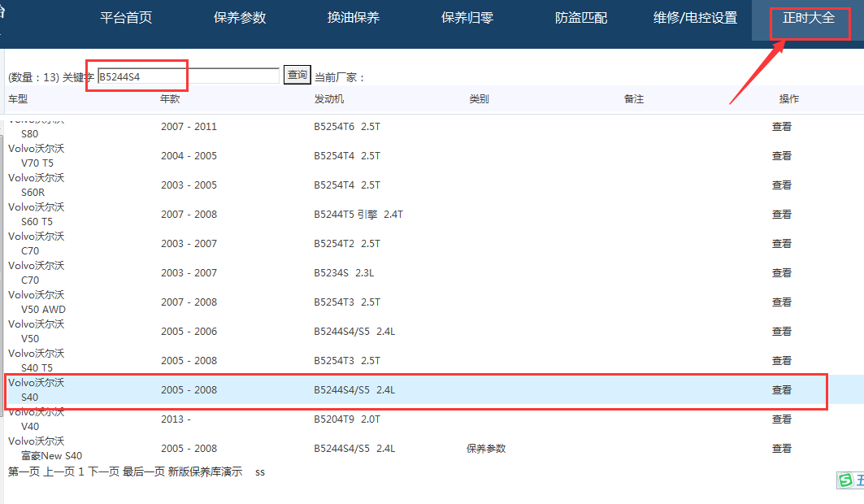View the V70 T5 2004-2005 entry
The image size is (864, 504).
[781, 156]
